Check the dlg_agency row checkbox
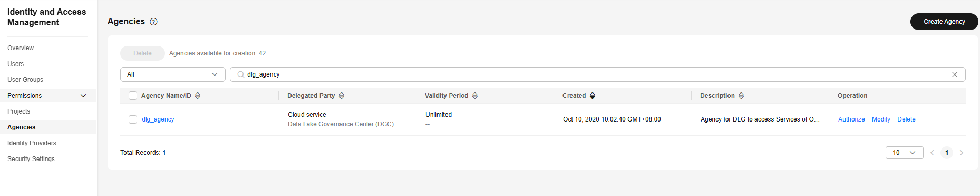This screenshot has height=196, width=980. 133,119
